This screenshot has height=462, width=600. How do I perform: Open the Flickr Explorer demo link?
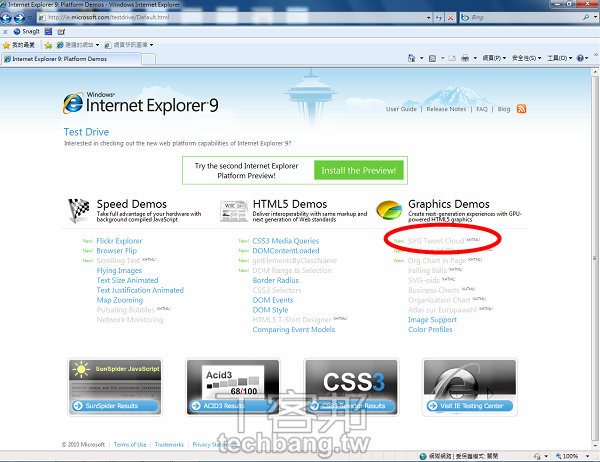point(119,241)
